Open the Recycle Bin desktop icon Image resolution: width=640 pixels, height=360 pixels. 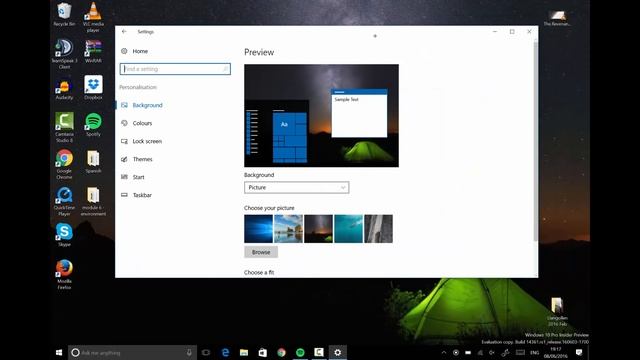(x=64, y=14)
